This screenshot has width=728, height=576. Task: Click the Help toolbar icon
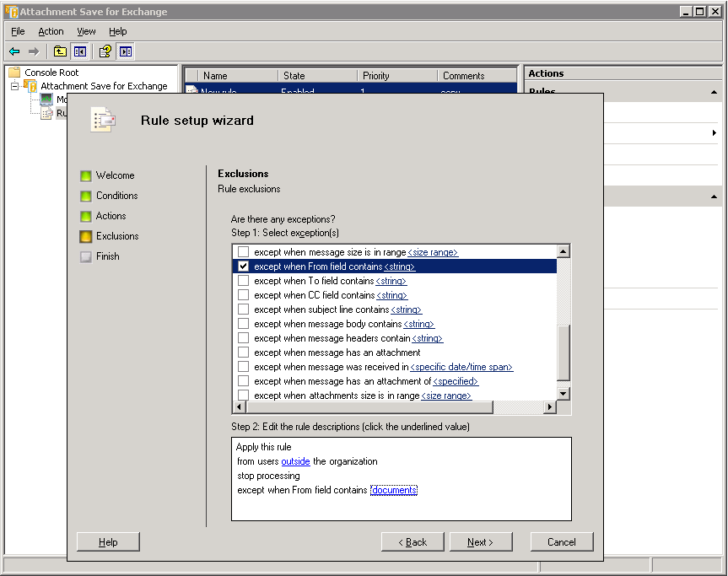[105, 51]
